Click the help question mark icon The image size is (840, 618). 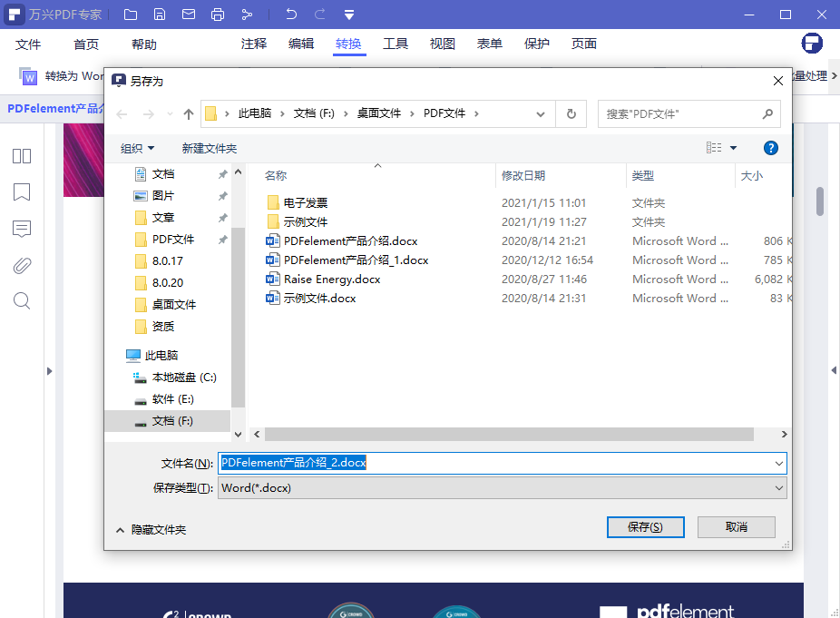point(770,148)
